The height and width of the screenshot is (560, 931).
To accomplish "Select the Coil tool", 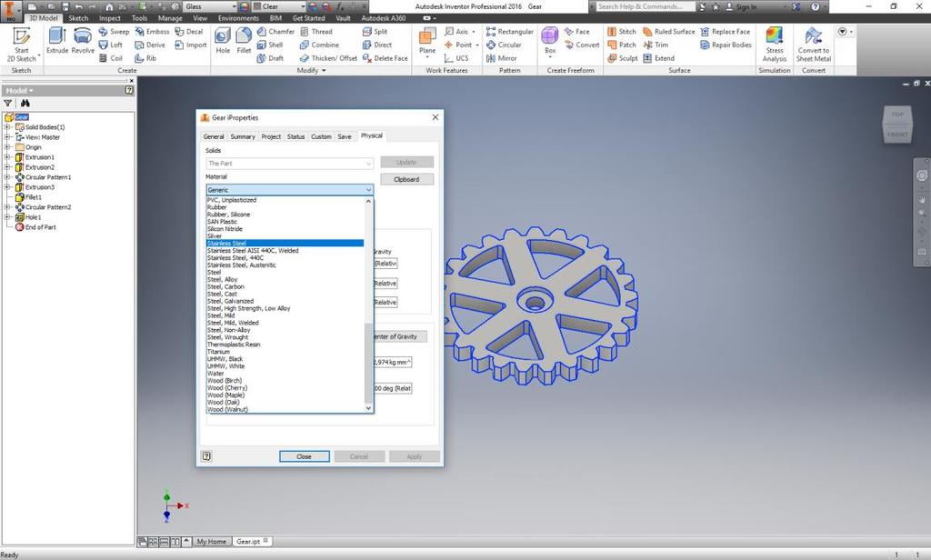I will tap(110, 58).
